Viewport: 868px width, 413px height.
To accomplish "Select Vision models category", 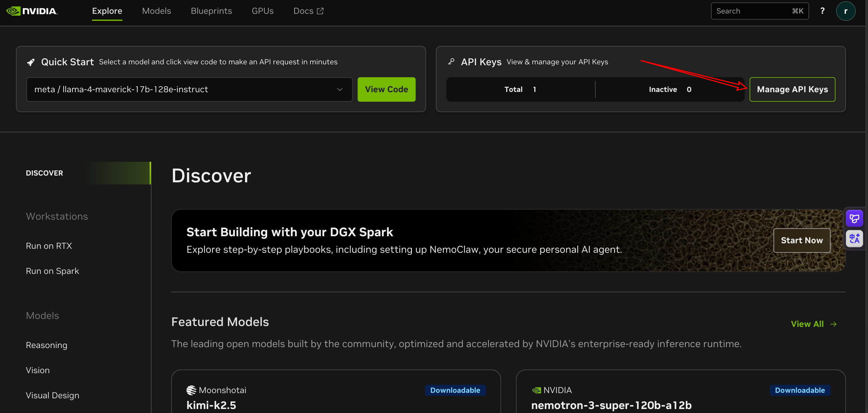I will point(38,370).
